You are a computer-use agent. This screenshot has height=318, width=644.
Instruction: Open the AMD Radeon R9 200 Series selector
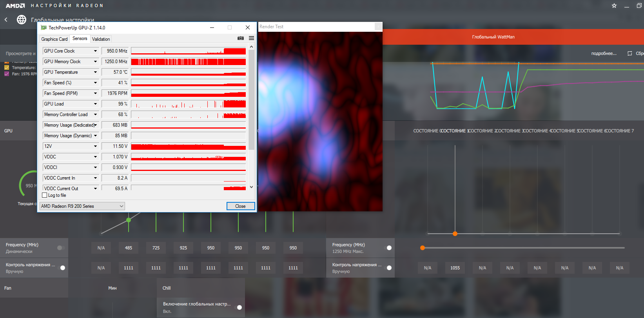click(82, 206)
